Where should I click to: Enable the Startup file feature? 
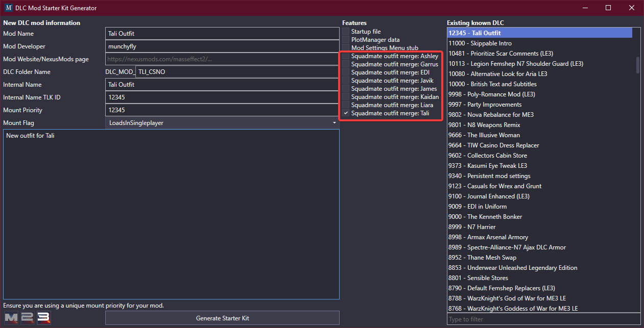pyautogui.click(x=346, y=32)
